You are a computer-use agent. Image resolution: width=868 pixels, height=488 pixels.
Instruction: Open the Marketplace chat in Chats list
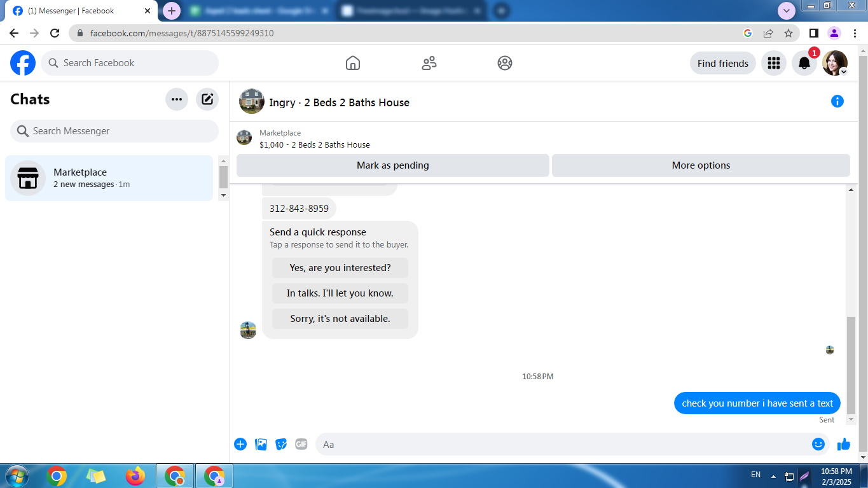pos(109,178)
